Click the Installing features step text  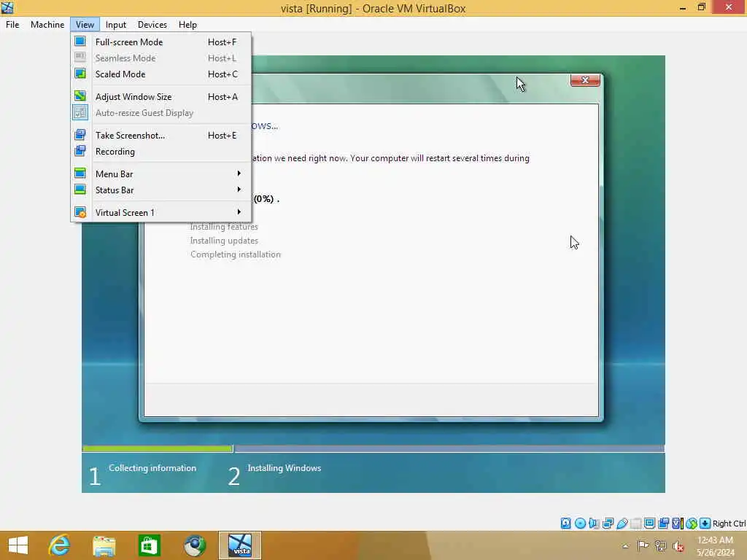[224, 227]
